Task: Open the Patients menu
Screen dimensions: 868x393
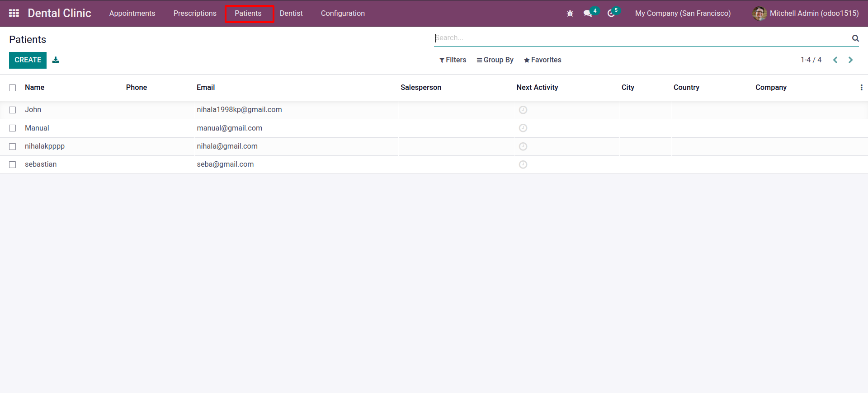Action: pos(248,14)
